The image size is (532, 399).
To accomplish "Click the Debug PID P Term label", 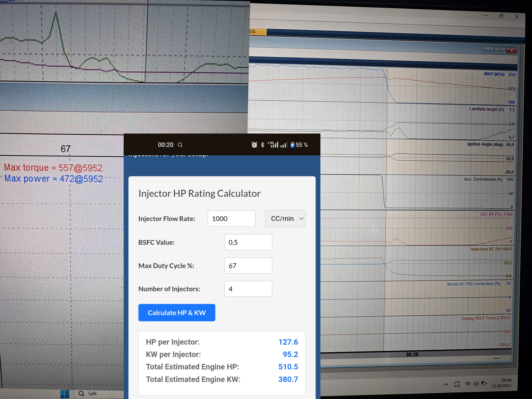I will (x=480, y=318).
